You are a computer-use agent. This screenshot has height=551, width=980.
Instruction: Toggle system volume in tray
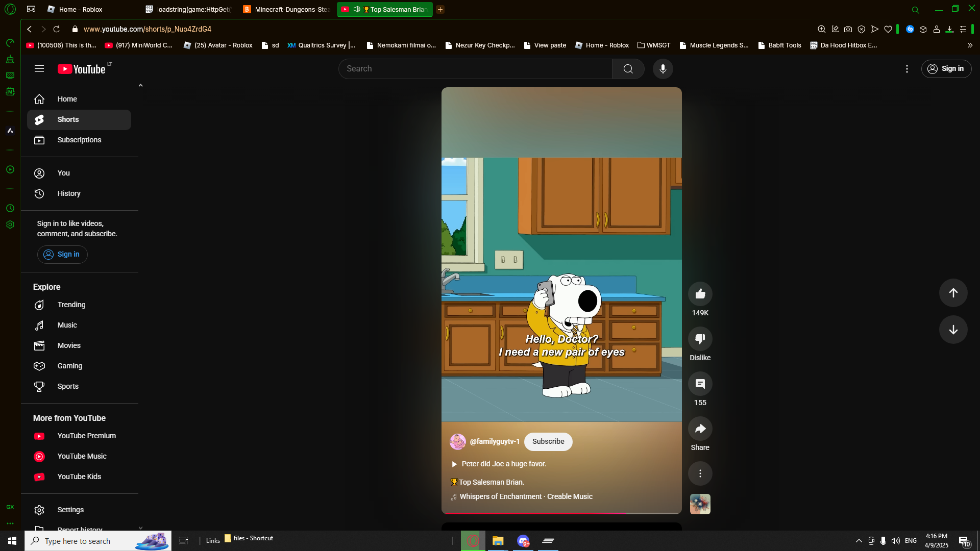[896, 541]
